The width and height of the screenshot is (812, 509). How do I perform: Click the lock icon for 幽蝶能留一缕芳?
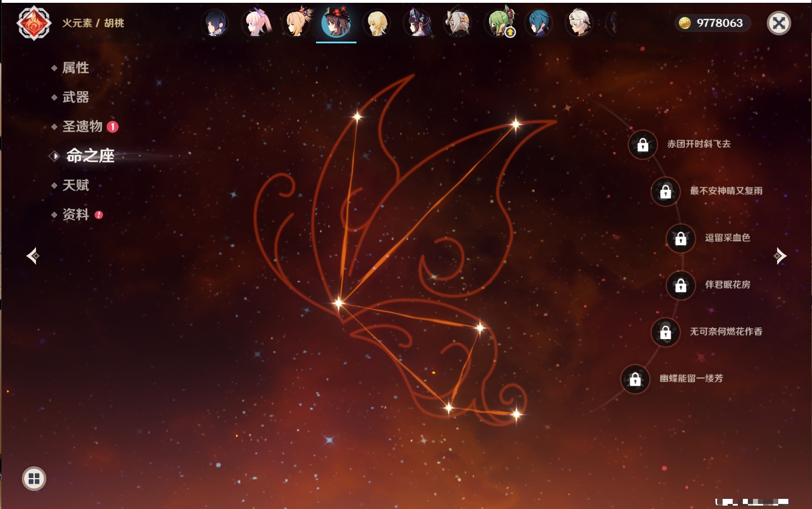(635, 379)
